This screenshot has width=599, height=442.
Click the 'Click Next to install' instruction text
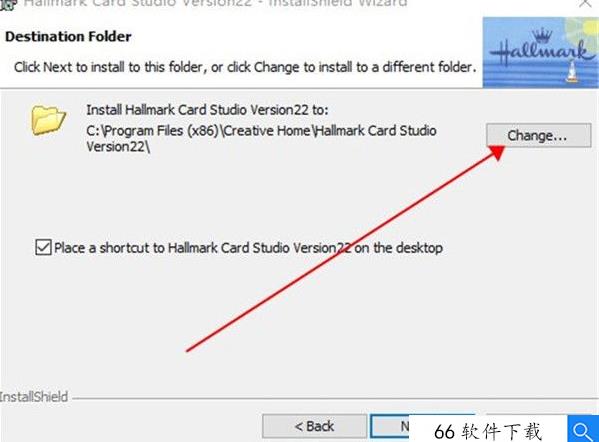pyautogui.click(x=245, y=67)
